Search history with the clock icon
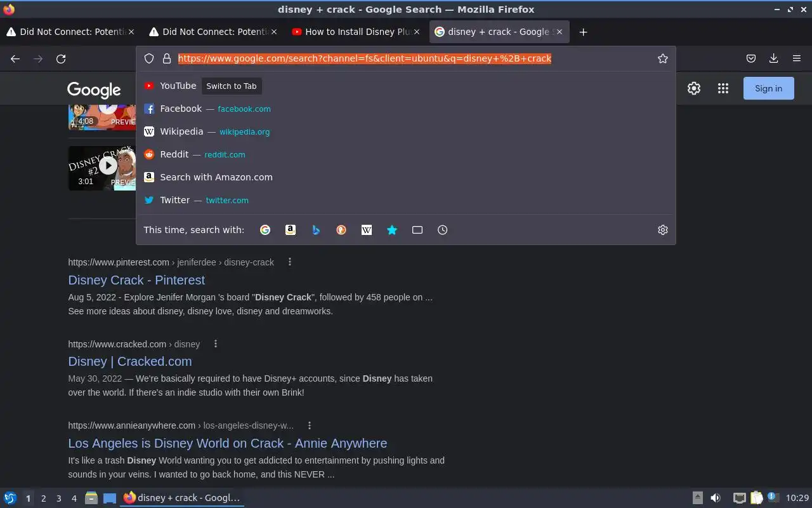812x508 pixels. [443, 230]
